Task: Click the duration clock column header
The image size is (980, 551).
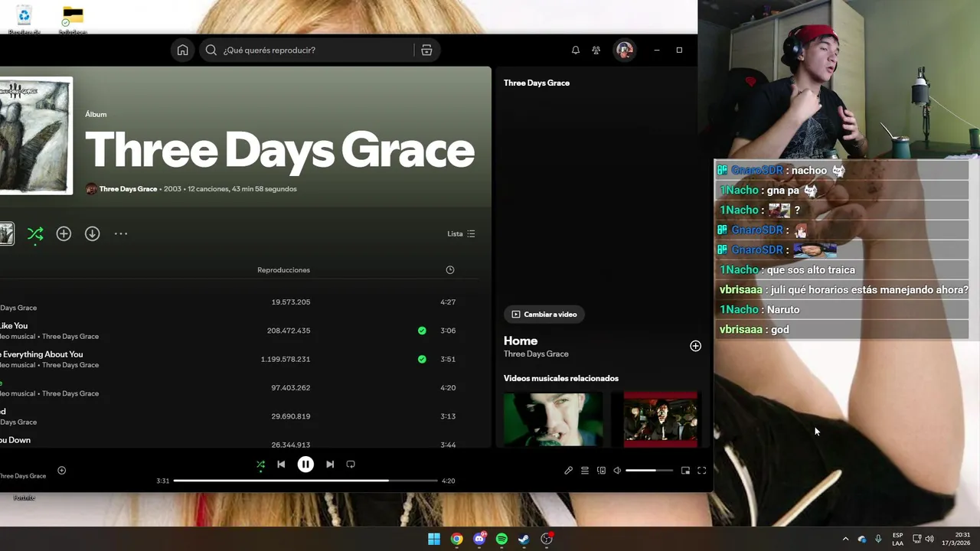Action: [449, 269]
